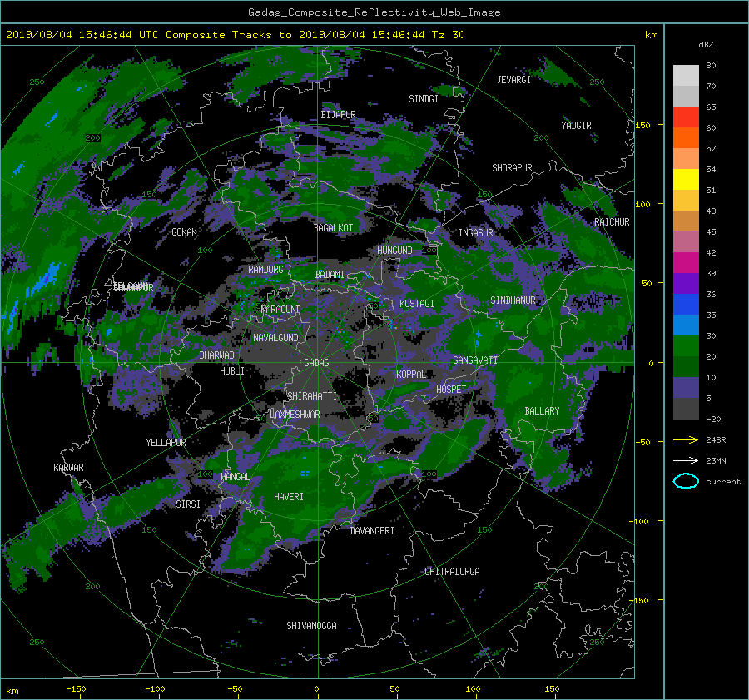Select the HUNGUND label
749x700 pixels.
[x=394, y=251]
